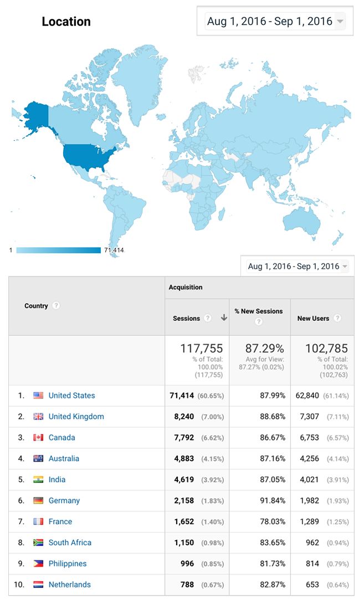This screenshot has width=364, height=604.
Task: Click Philippines new sessions value 81.73%
Action: coord(273,564)
